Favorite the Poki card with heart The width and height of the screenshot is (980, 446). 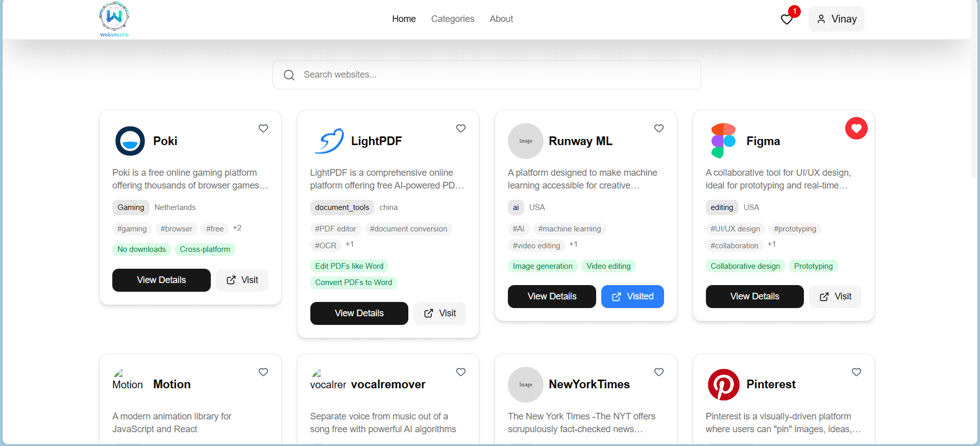pos(263,128)
